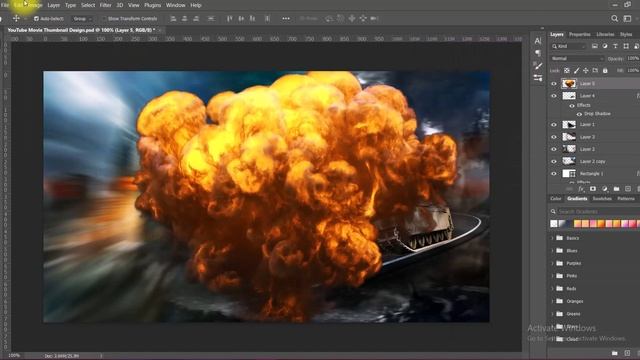
Task: Open the workspace switcher icon
Action: pyautogui.click(x=627, y=18)
